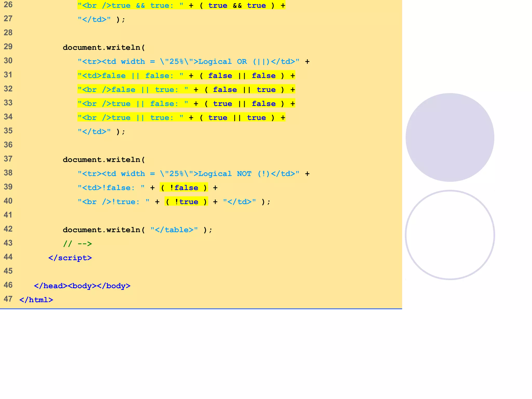This screenshot has width=532, height=399.
Task: Click the highlighted ( !false ) expression
Action: pyautogui.click(x=184, y=188)
